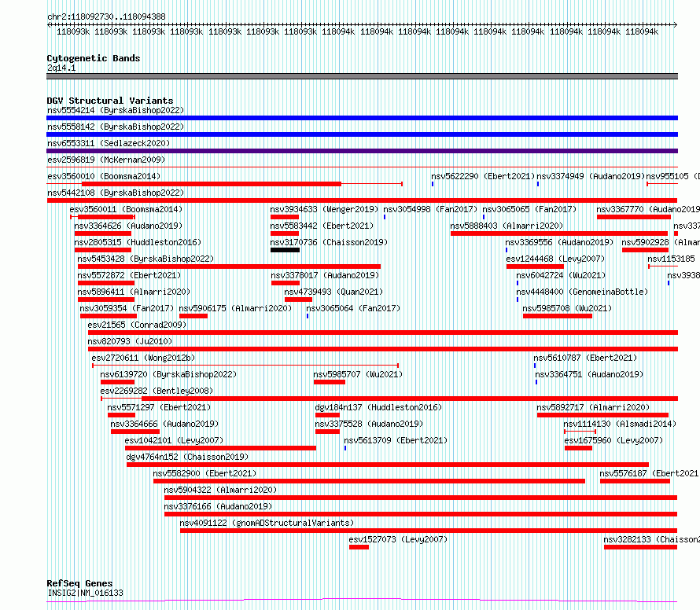Click nsv5571297 (Ebert2021) label

click(x=159, y=407)
